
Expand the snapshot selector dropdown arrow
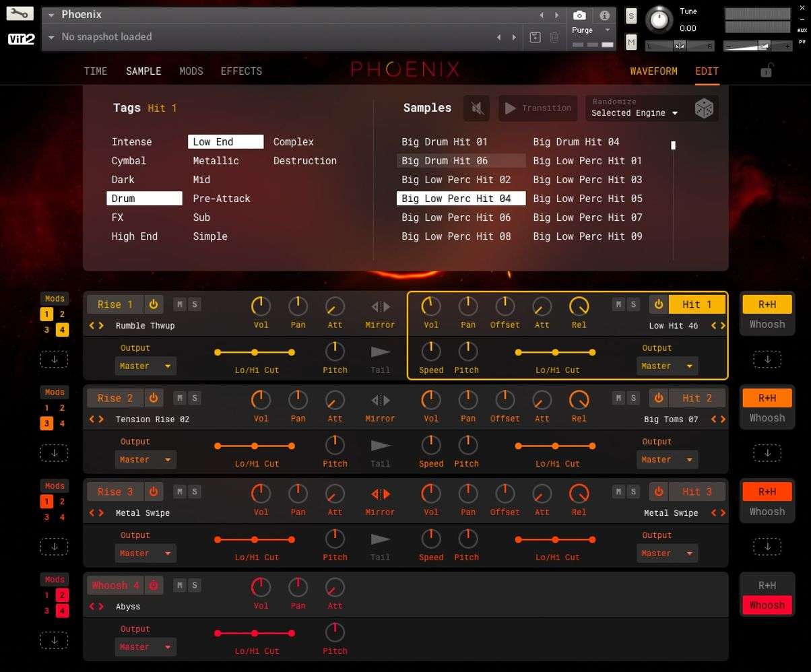51,37
